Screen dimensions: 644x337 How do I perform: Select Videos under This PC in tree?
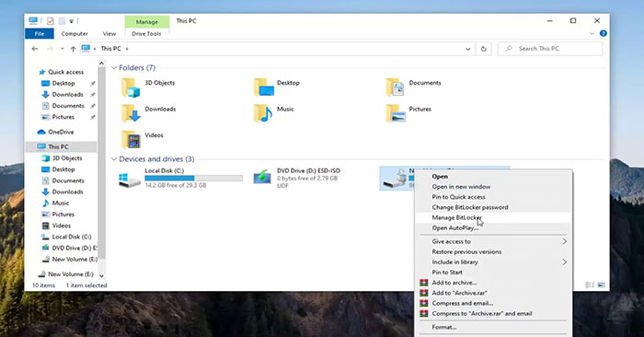[62, 226]
